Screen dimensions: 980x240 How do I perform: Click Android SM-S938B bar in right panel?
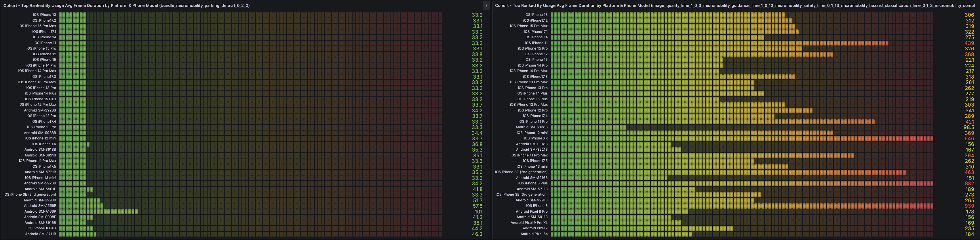pos(588,127)
